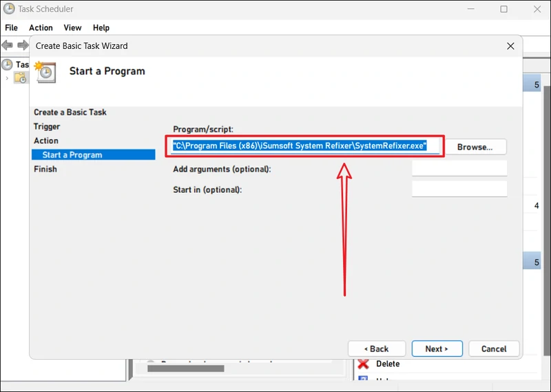The image size is (551, 392).
Task: Click the Back button
Action: click(377, 349)
